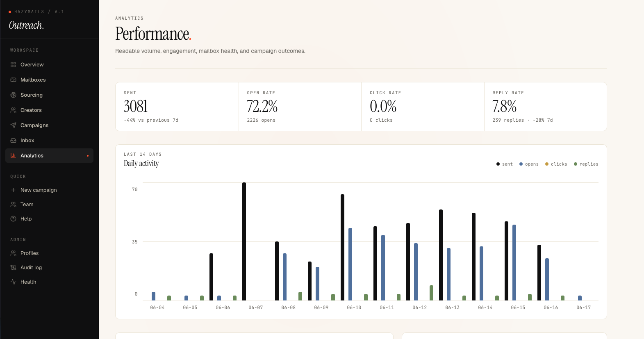Viewport: 644px width, 339px height.
Task: Click the Team people icon
Action: (13, 205)
